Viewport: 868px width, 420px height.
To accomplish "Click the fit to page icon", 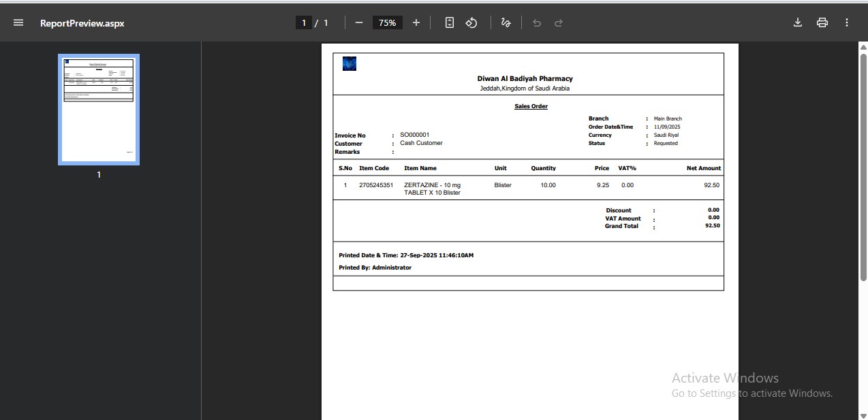I will pos(449,22).
